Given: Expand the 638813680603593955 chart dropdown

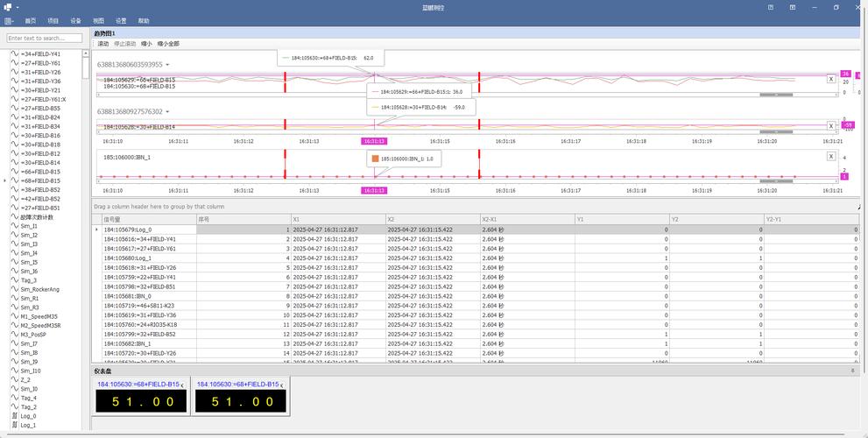Looking at the screenshot, I should (x=168, y=66).
